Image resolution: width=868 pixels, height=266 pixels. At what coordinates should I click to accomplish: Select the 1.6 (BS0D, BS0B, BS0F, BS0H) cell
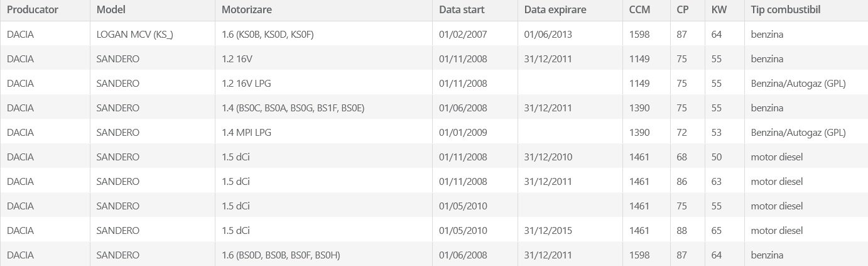(x=281, y=255)
